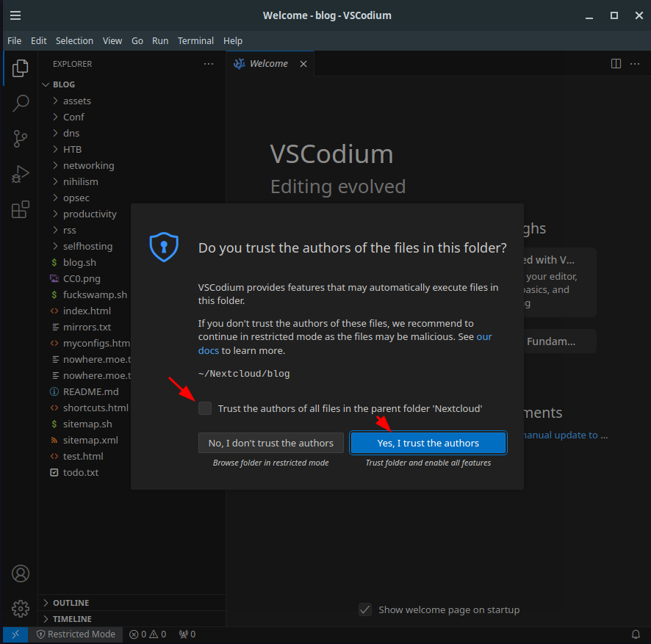Show errors and warnings in status bar

148,634
